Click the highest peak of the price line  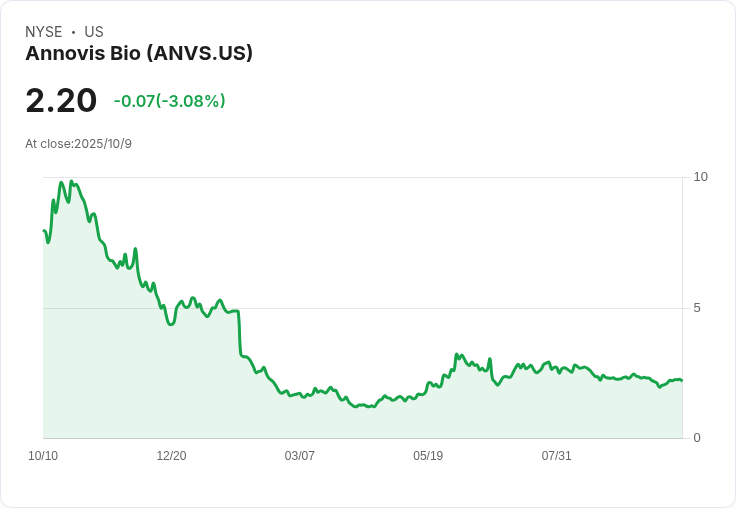(x=71, y=182)
